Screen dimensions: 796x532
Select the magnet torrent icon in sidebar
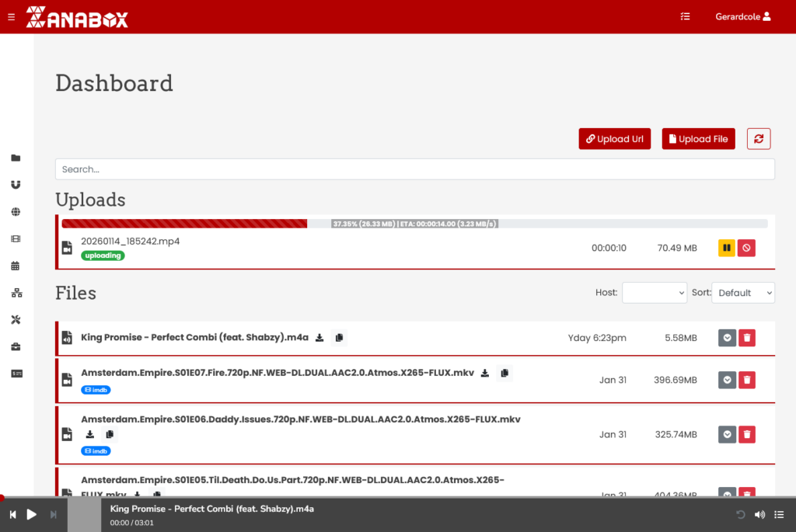click(16, 184)
